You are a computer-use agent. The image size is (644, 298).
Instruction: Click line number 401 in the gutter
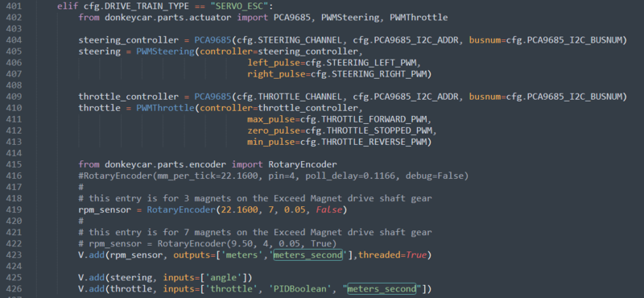(14, 6)
